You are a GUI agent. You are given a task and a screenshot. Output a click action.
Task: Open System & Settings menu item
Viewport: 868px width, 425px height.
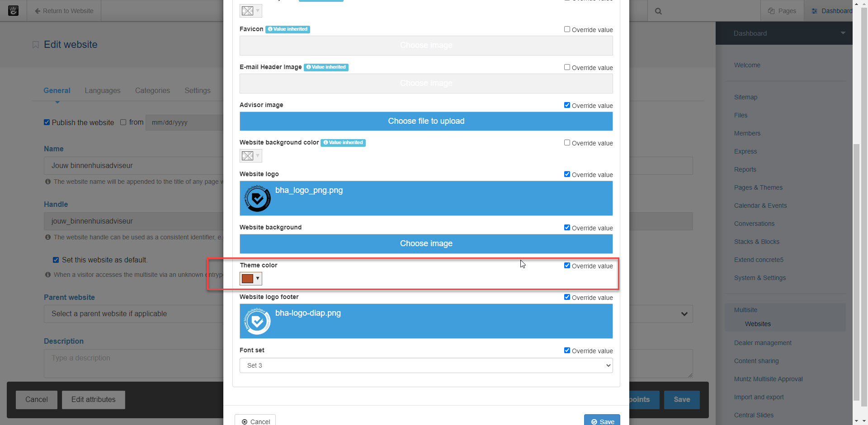point(759,278)
